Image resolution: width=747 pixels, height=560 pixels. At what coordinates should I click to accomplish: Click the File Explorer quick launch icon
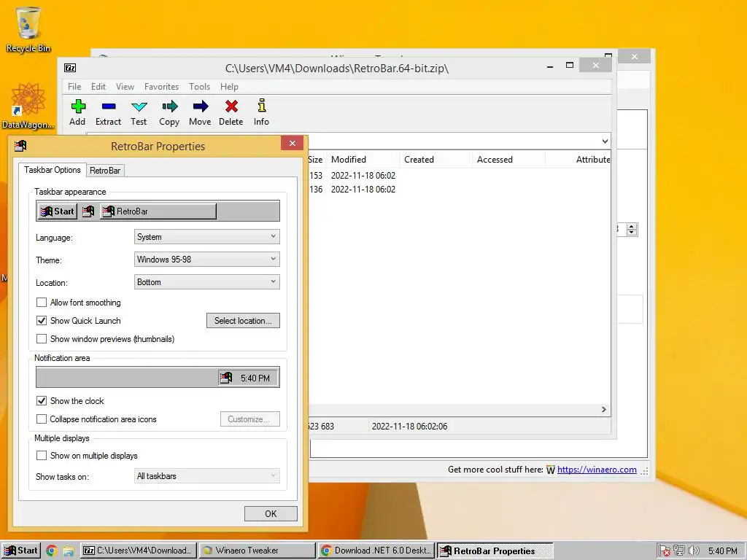[x=68, y=551]
